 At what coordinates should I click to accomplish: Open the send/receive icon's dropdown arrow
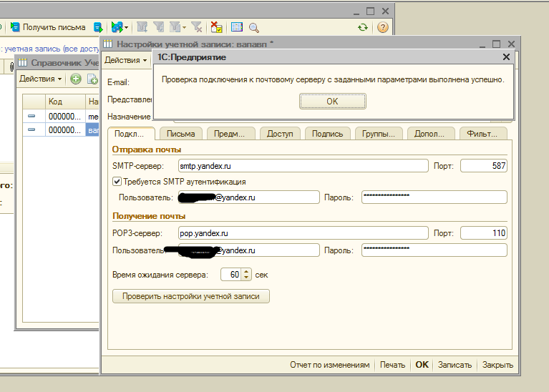click(127, 28)
